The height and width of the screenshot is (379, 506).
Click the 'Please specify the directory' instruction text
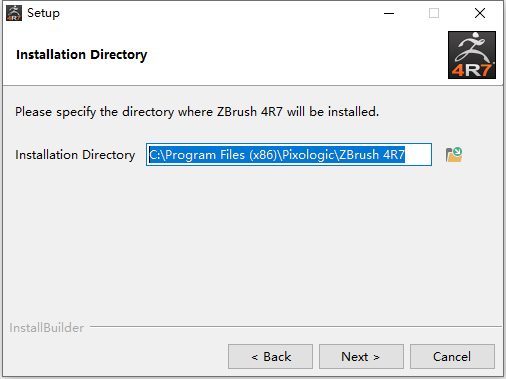point(197,112)
